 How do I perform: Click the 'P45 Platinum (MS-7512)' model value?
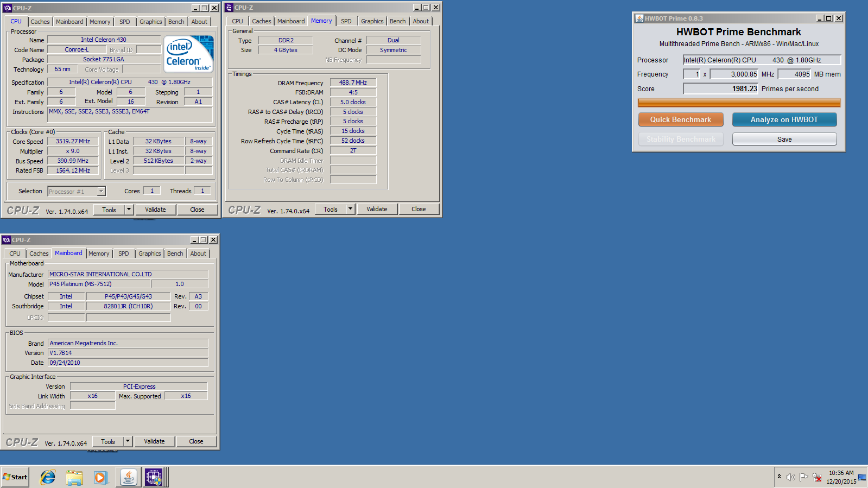pos(99,284)
